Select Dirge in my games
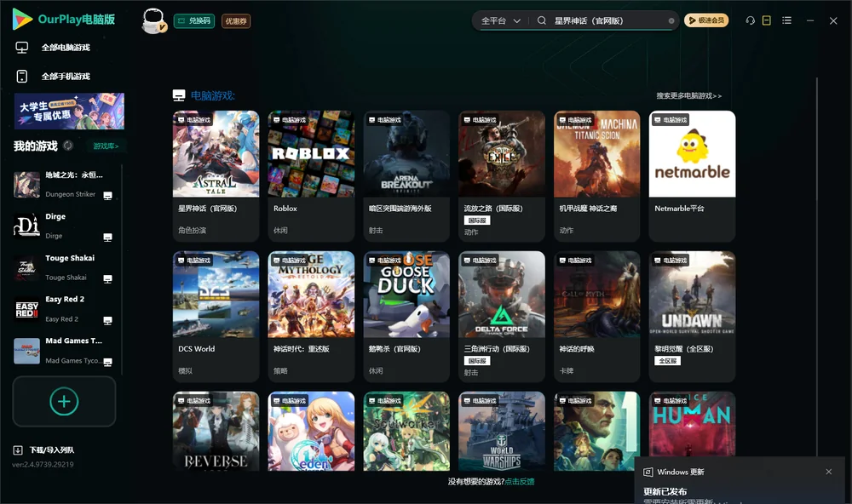Image resolution: width=852 pixels, height=504 pixels. coord(64,226)
